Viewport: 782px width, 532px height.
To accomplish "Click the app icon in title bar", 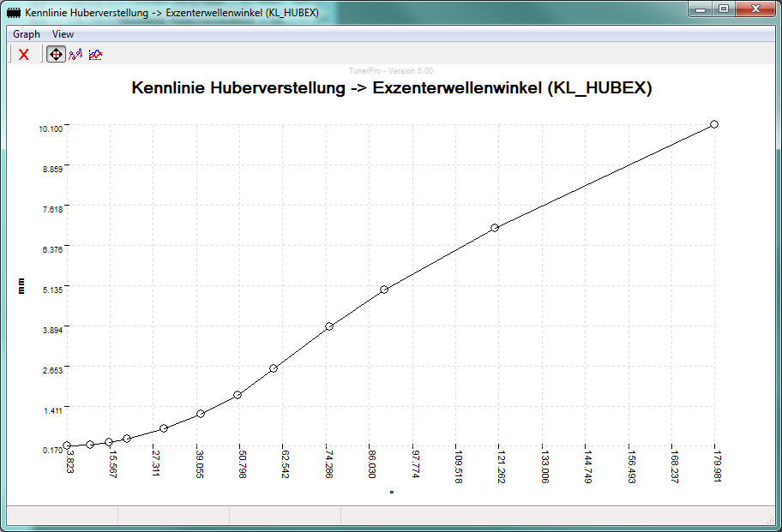I will point(14,13).
